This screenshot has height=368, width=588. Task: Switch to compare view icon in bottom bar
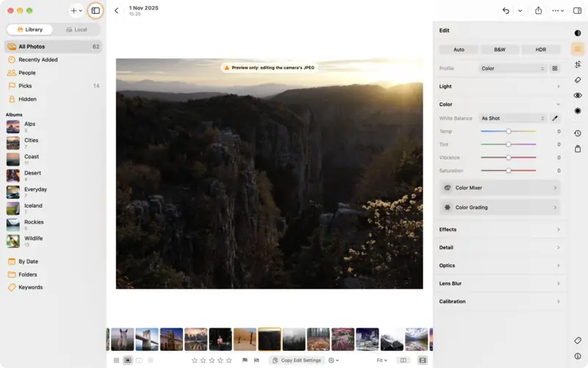click(x=139, y=361)
